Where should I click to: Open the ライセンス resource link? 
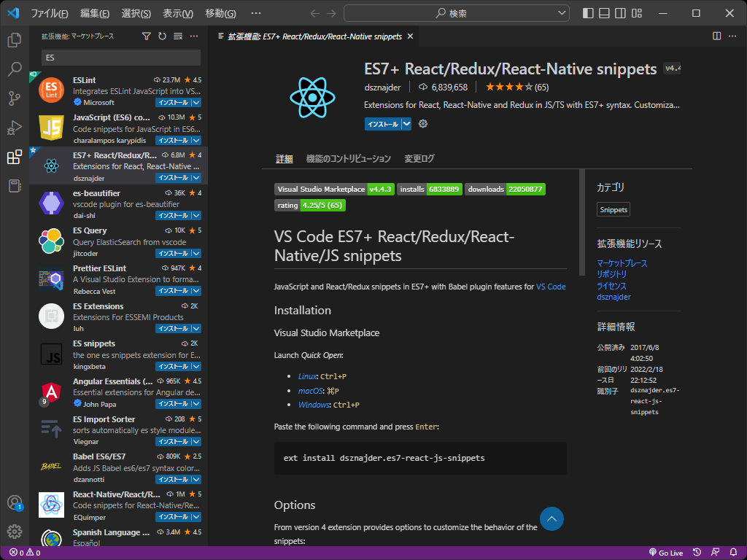tap(612, 286)
